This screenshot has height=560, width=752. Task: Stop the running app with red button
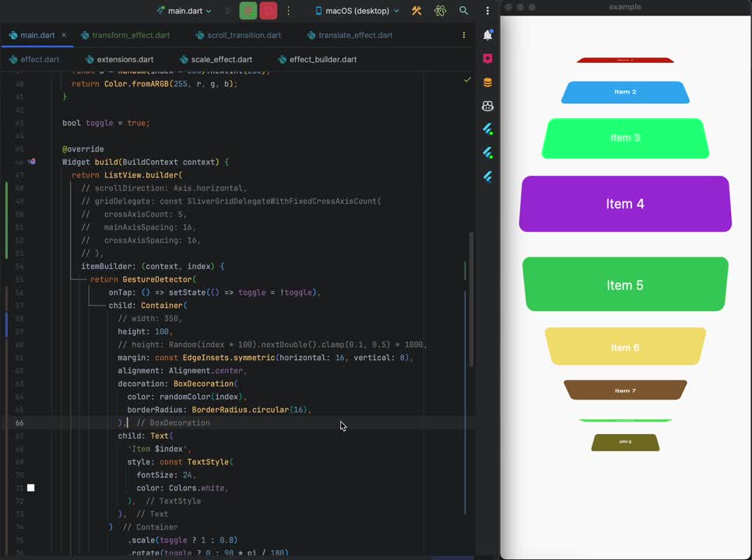269,11
